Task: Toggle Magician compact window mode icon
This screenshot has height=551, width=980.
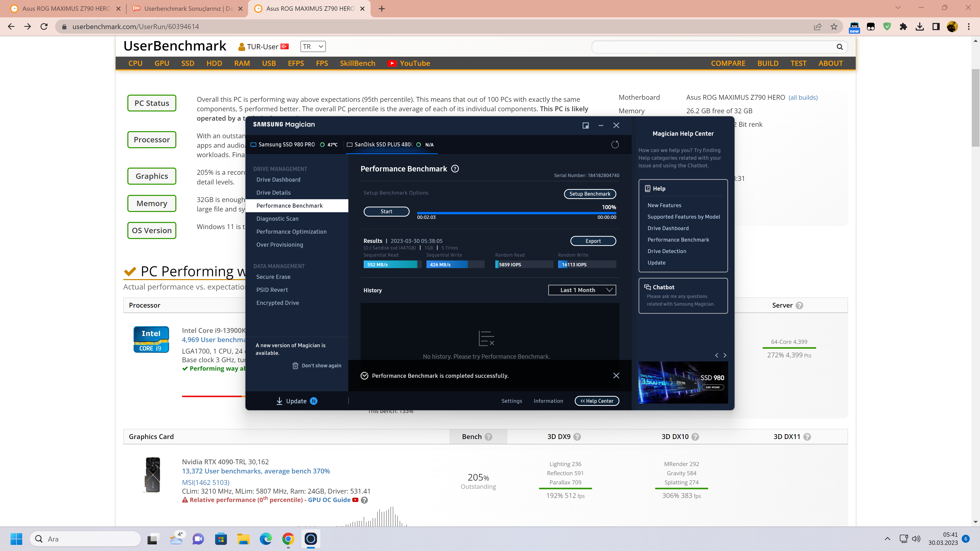Action: pos(585,125)
